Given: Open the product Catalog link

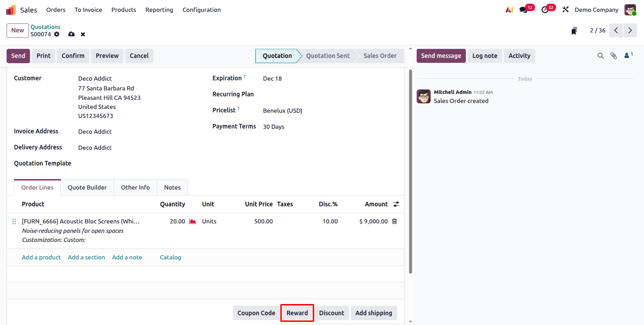Looking at the screenshot, I should [171, 257].
